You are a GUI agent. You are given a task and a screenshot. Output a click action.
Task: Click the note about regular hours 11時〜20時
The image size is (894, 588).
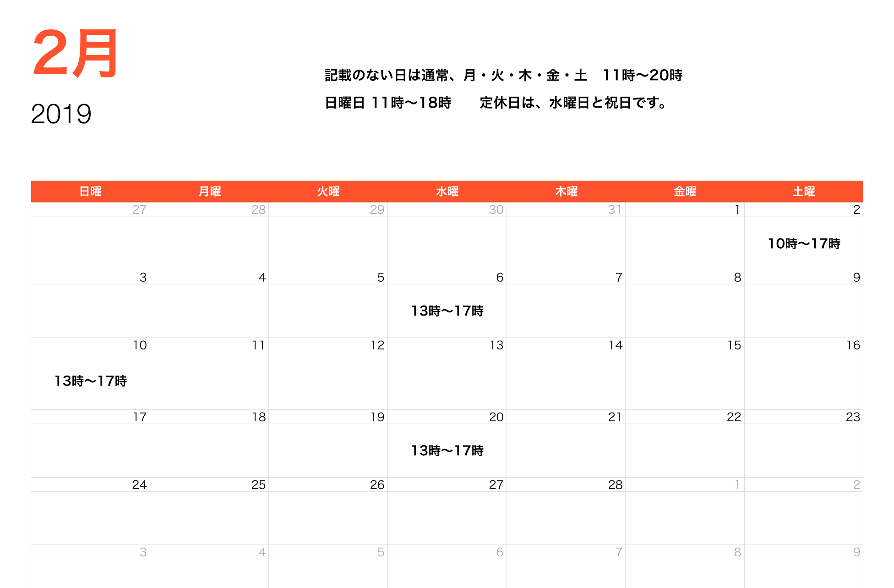[x=503, y=75]
